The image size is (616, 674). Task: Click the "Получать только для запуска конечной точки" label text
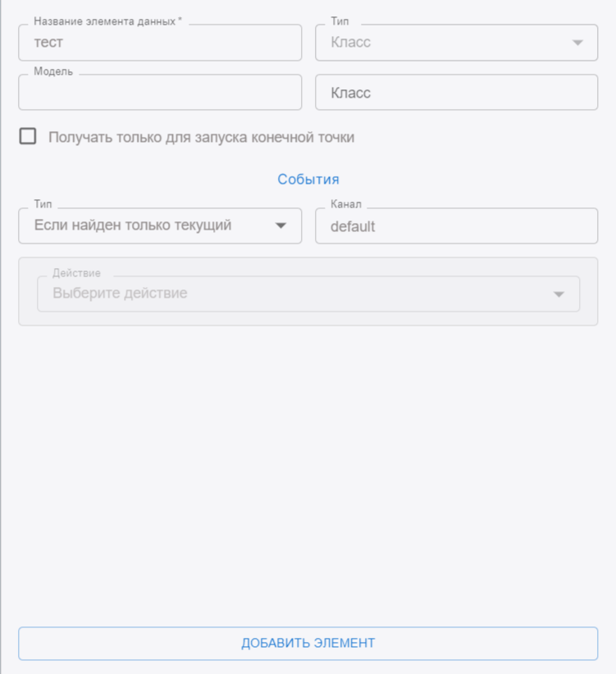[201, 138]
